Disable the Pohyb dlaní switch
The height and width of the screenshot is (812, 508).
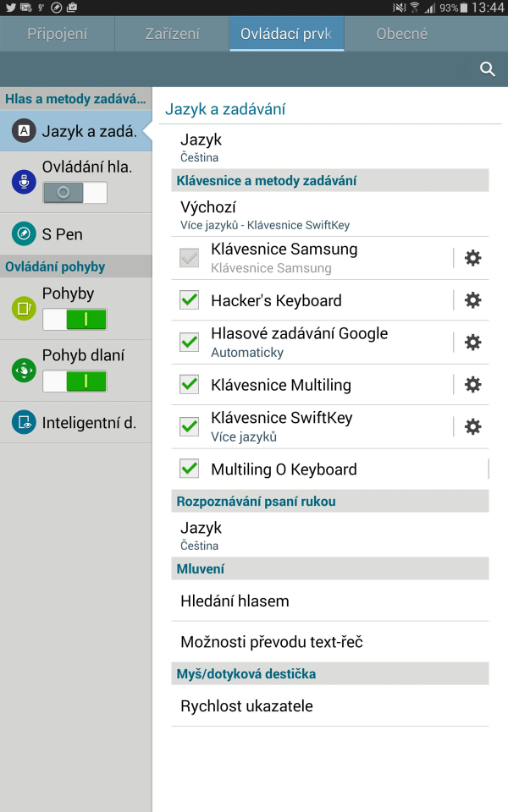(x=75, y=381)
